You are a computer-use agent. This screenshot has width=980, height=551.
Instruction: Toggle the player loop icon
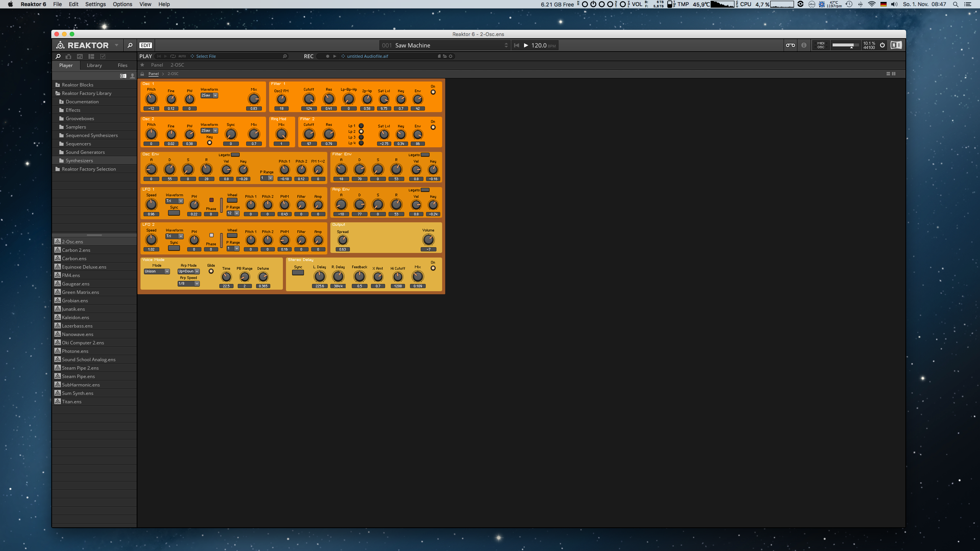pyautogui.click(x=173, y=56)
